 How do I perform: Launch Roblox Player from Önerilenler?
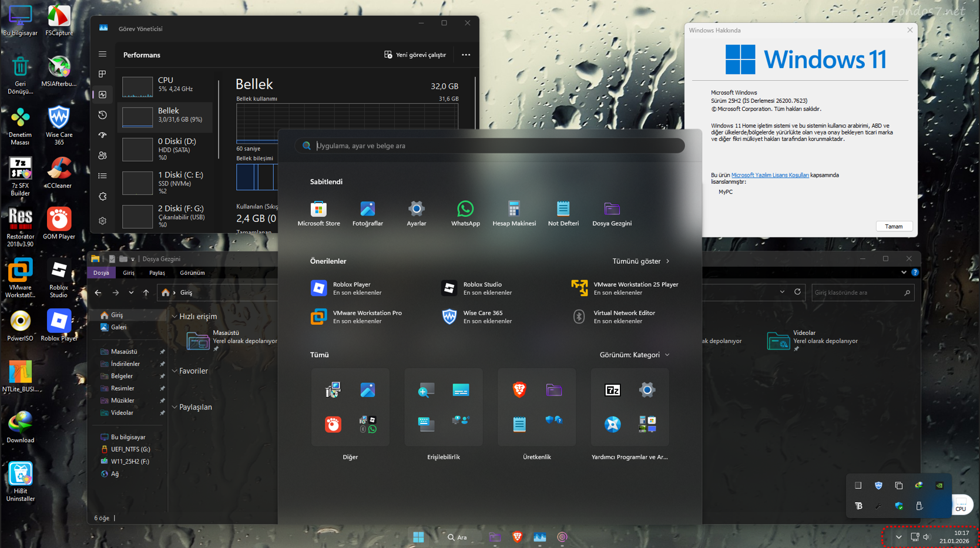347,288
